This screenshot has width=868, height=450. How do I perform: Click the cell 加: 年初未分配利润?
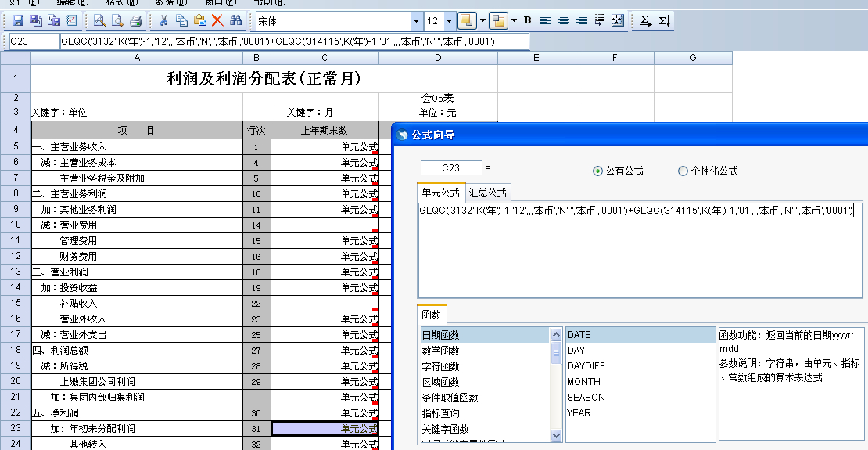pyautogui.click(x=137, y=428)
